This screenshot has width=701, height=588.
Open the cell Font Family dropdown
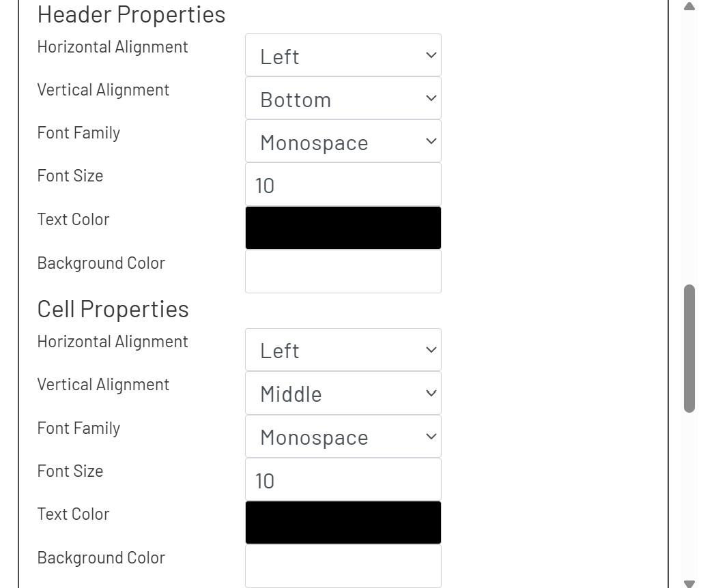click(343, 437)
